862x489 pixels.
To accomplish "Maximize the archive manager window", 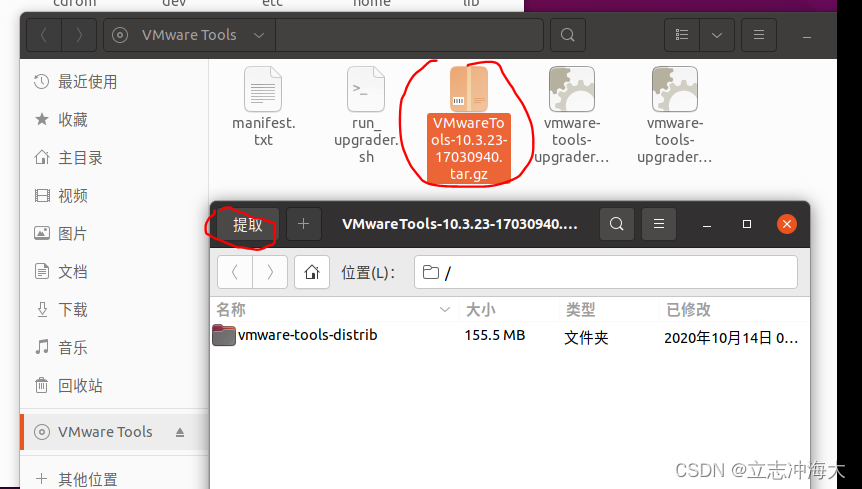I will tap(747, 224).
